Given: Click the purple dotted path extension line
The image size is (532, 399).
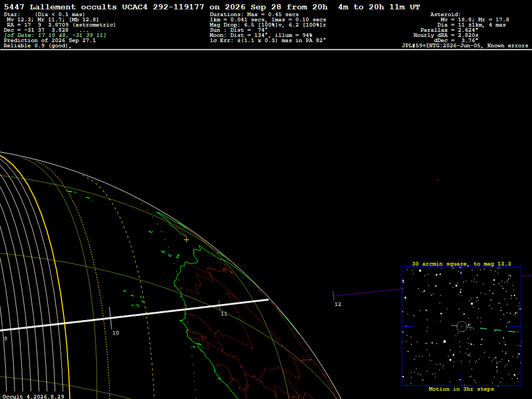Looking at the screenshot, I should coord(367,292).
